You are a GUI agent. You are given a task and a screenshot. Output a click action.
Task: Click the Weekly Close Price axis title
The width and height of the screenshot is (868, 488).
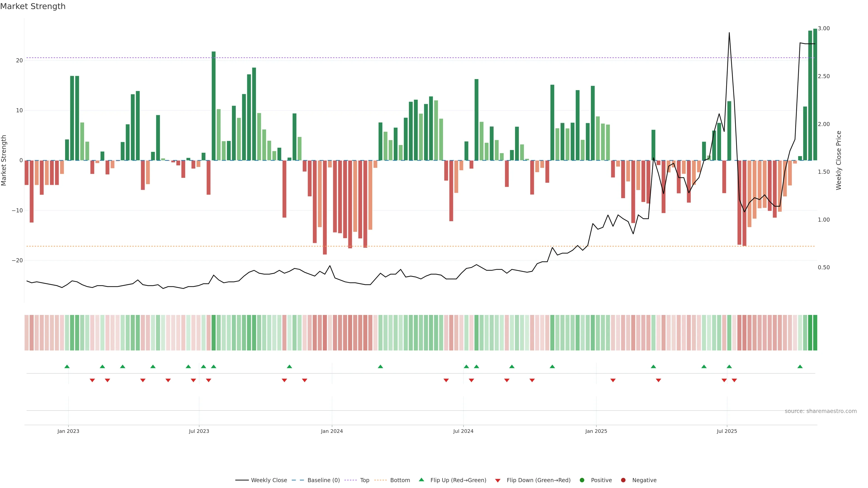point(839,160)
